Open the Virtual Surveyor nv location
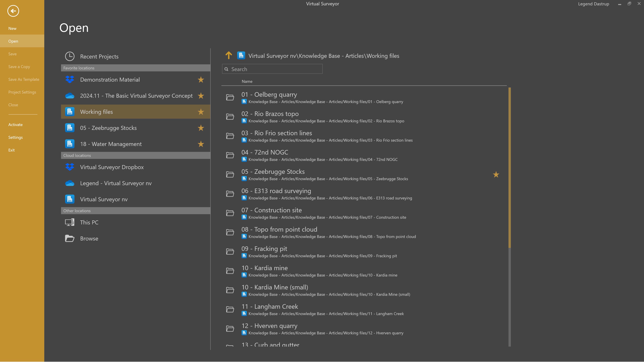This screenshot has height=362, width=644. [104, 199]
